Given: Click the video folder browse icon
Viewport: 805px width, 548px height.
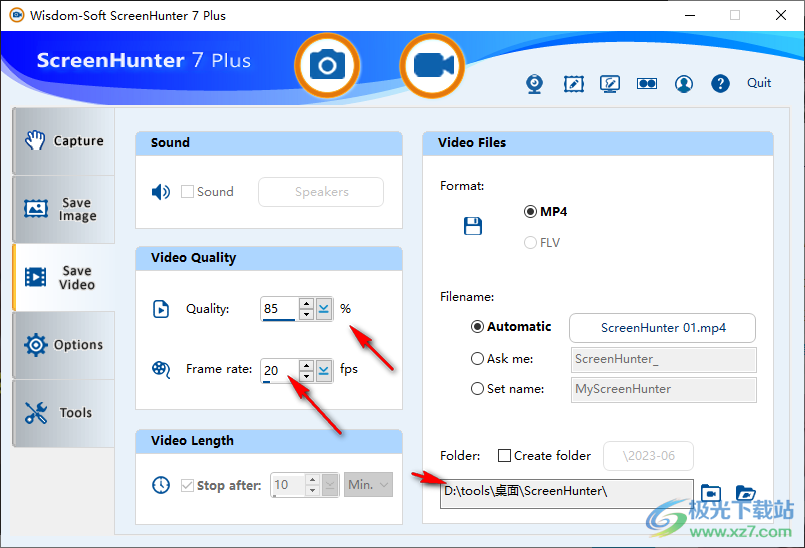Looking at the screenshot, I should coord(711,493).
